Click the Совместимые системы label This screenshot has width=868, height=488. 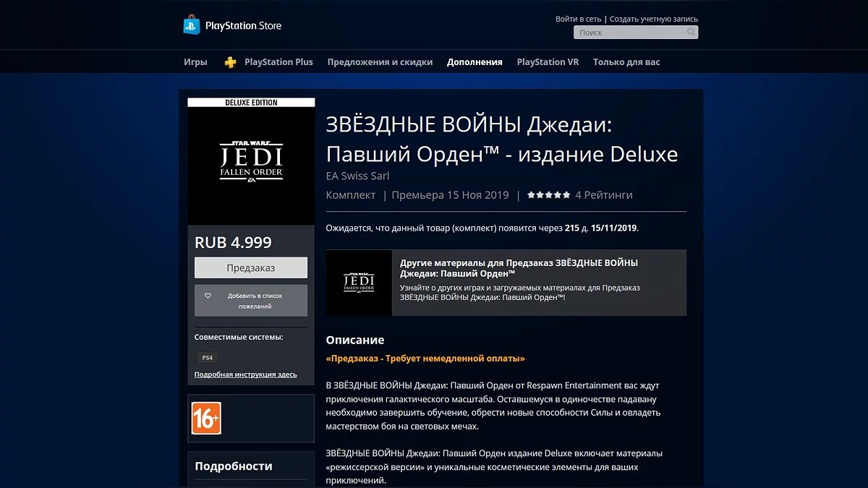pos(239,337)
